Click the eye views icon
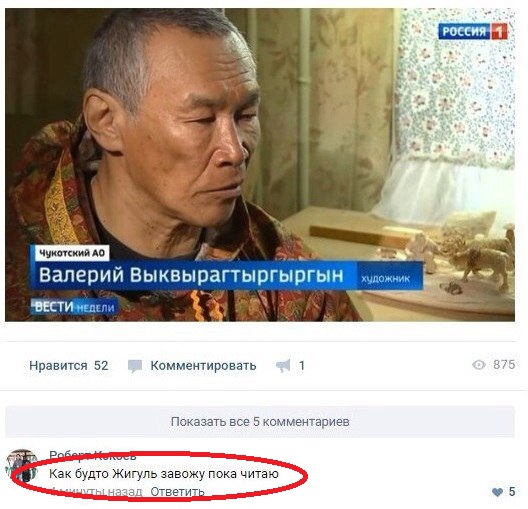 point(479,365)
